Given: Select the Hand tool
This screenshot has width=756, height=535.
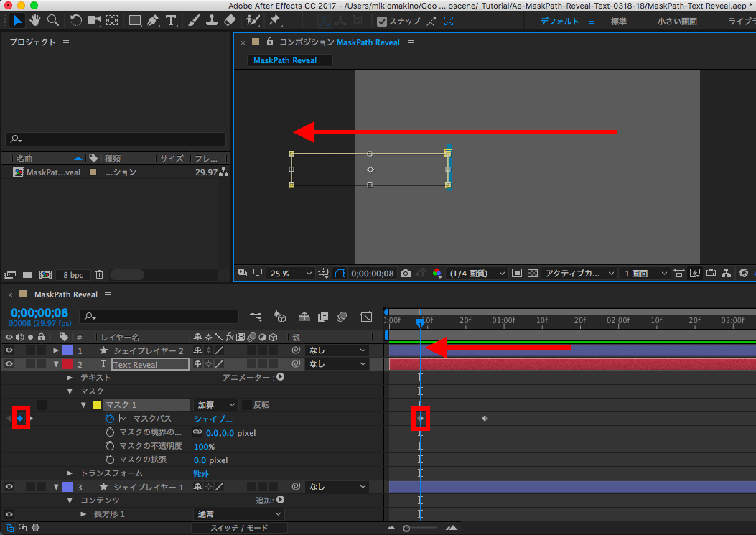Looking at the screenshot, I should (34, 21).
